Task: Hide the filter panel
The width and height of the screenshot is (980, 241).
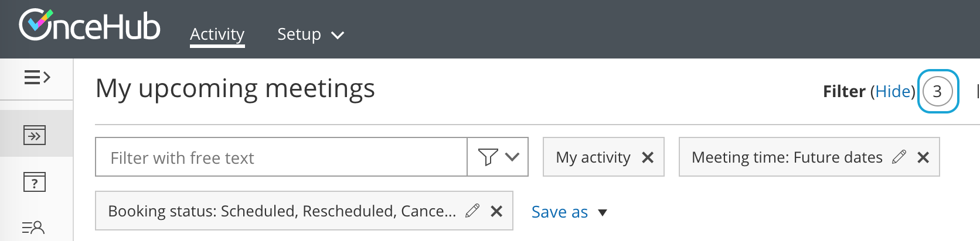Action: point(892,91)
